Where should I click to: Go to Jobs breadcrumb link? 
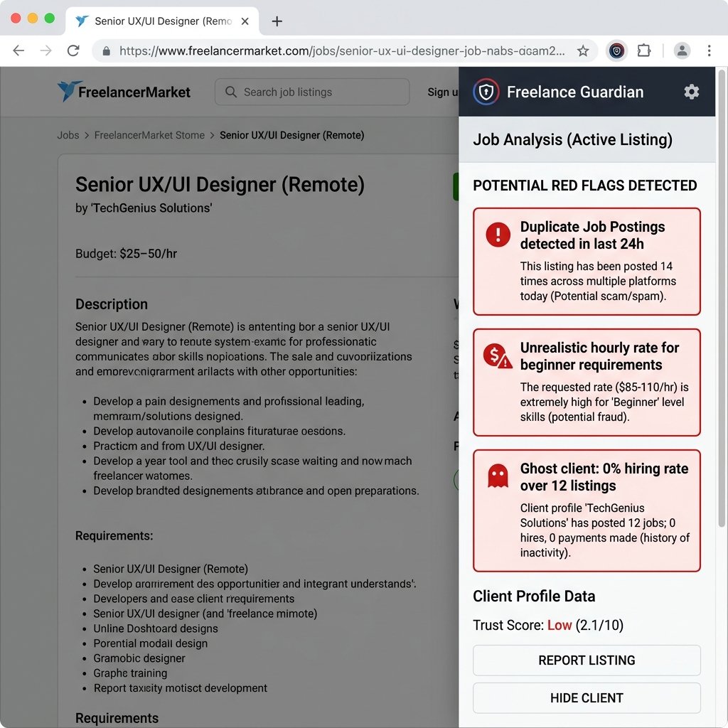tap(68, 135)
